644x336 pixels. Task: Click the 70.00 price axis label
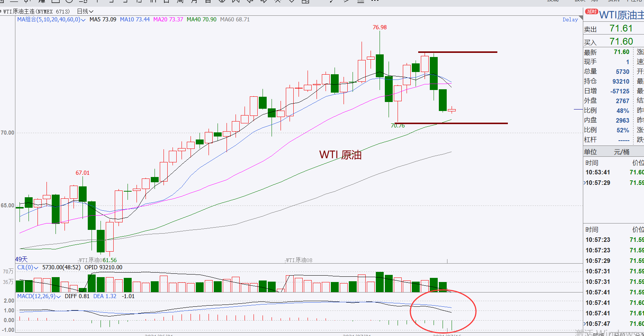[8, 133]
